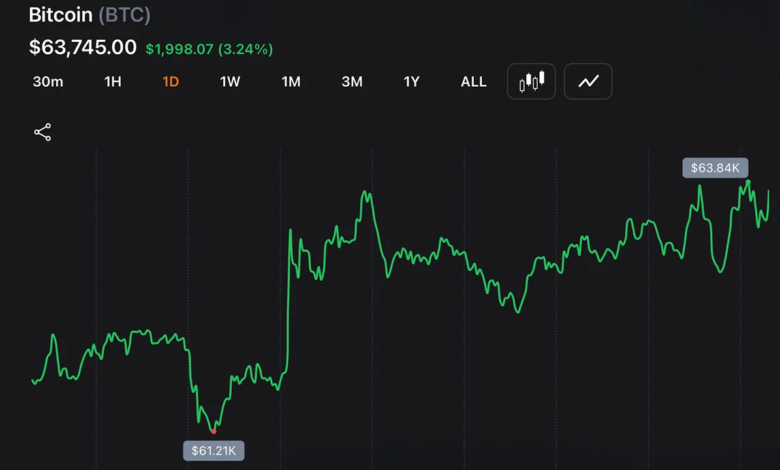Select the 3M time range
780x470 pixels.
[x=352, y=82]
